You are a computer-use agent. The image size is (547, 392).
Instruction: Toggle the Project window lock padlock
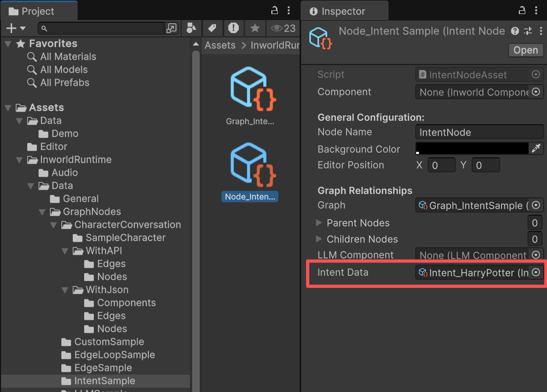pyautogui.click(x=274, y=10)
